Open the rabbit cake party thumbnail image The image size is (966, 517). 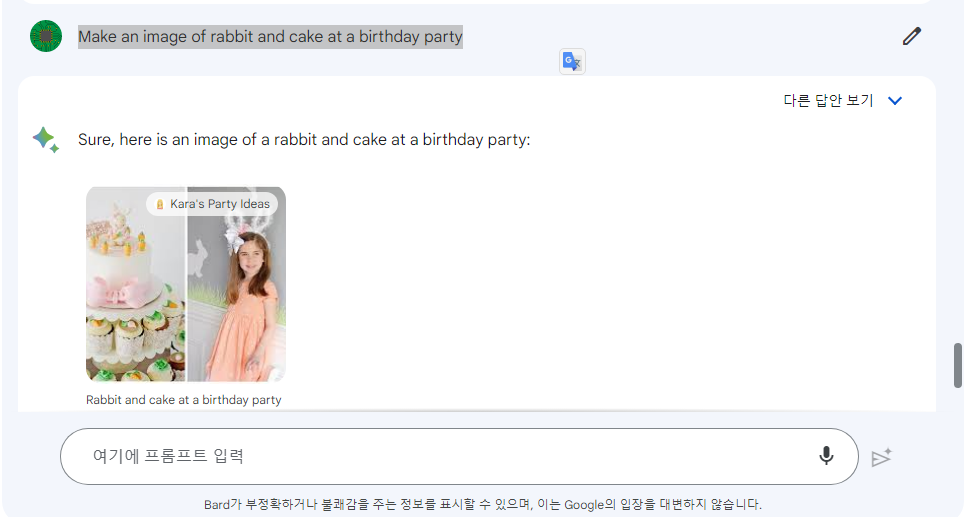click(186, 284)
